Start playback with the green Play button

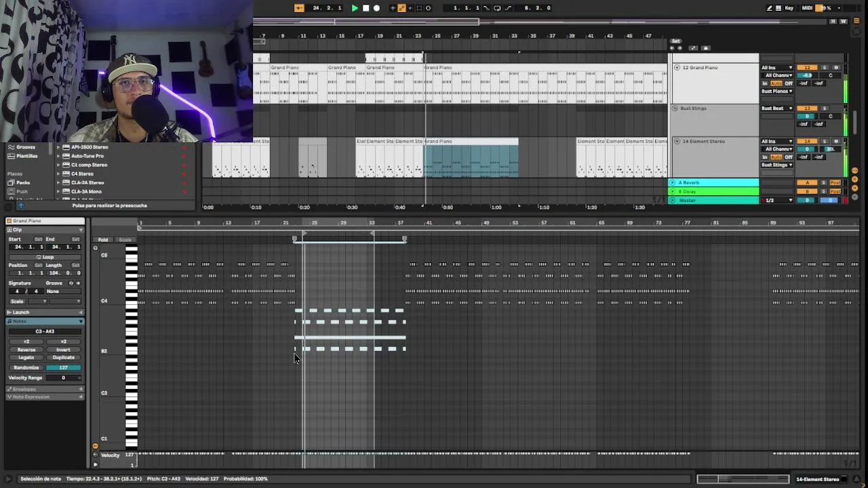click(x=355, y=8)
